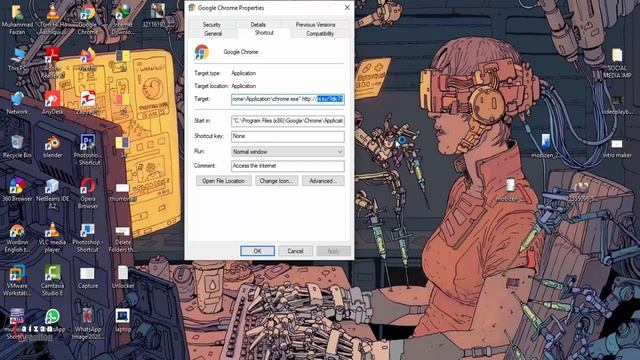
Task: Select the AnyDesk shortcut icon
Action: (52, 103)
